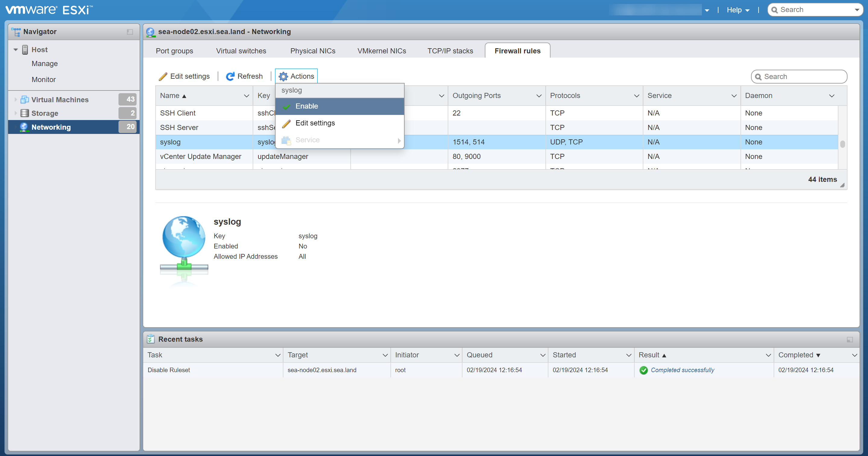Click the Refresh icon on toolbar
Image resolution: width=868 pixels, height=456 pixels.
pos(230,76)
